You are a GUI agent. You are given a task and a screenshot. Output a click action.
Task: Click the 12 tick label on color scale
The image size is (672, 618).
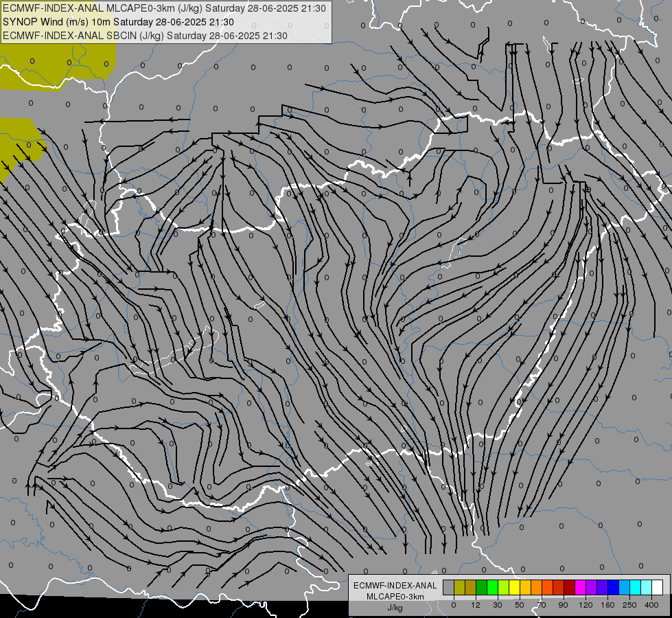point(476,605)
